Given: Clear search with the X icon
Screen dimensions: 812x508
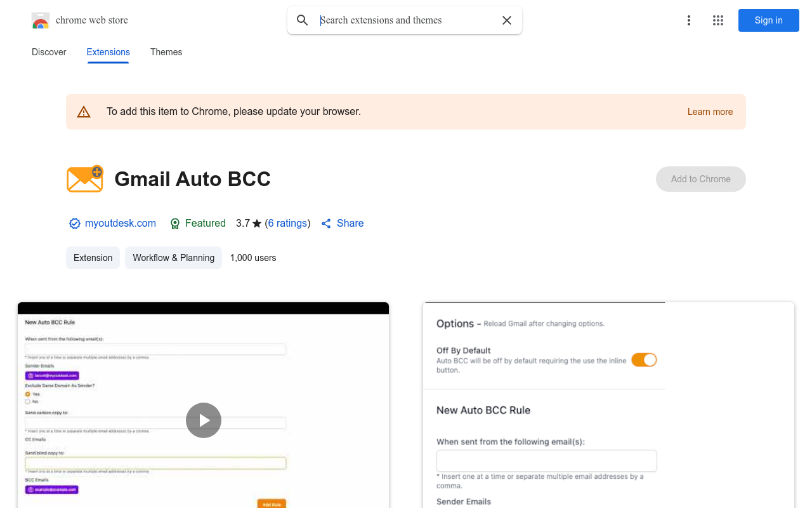Looking at the screenshot, I should click(x=507, y=20).
